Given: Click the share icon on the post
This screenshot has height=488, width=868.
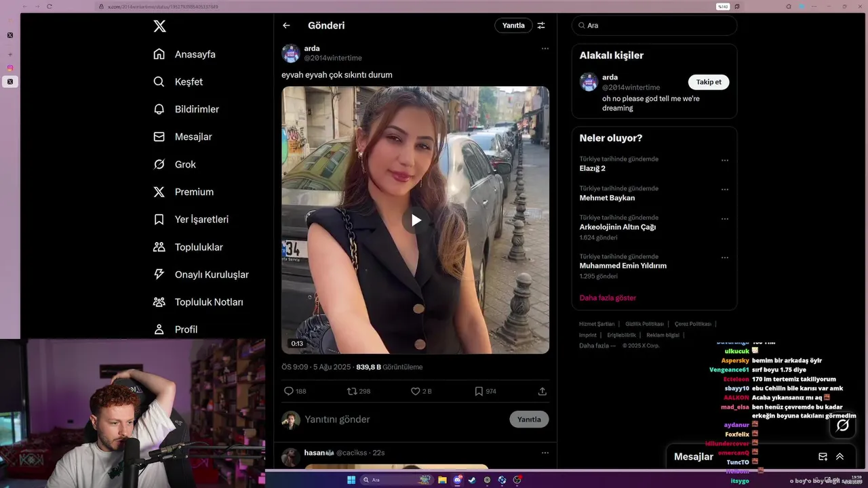Looking at the screenshot, I should (542, 391).
